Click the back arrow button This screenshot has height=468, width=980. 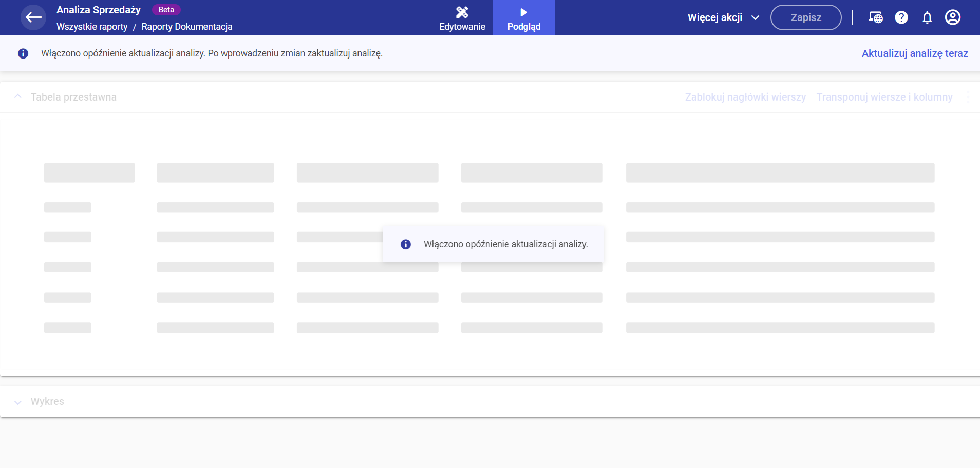tap(33, 17)
